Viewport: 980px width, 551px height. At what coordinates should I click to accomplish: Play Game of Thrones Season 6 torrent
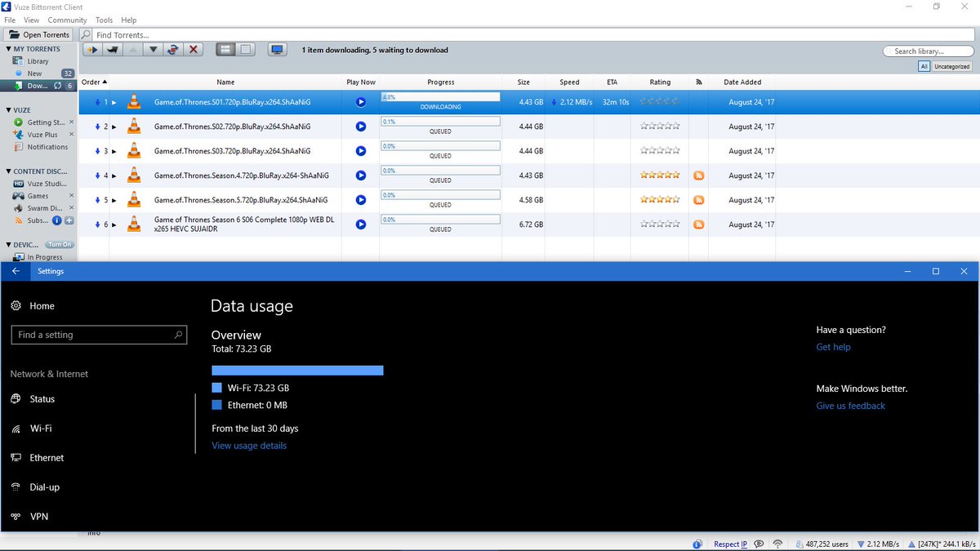[x=361, y=224]
